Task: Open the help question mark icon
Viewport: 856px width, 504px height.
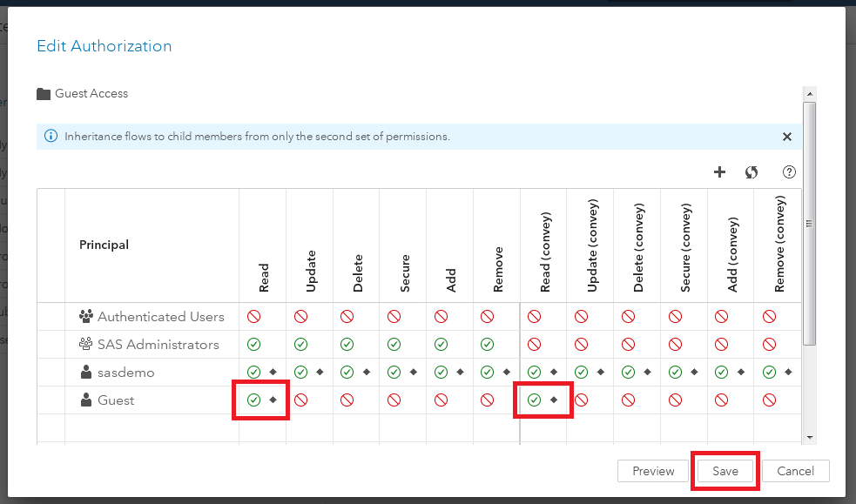Action: tap(790, 172)
